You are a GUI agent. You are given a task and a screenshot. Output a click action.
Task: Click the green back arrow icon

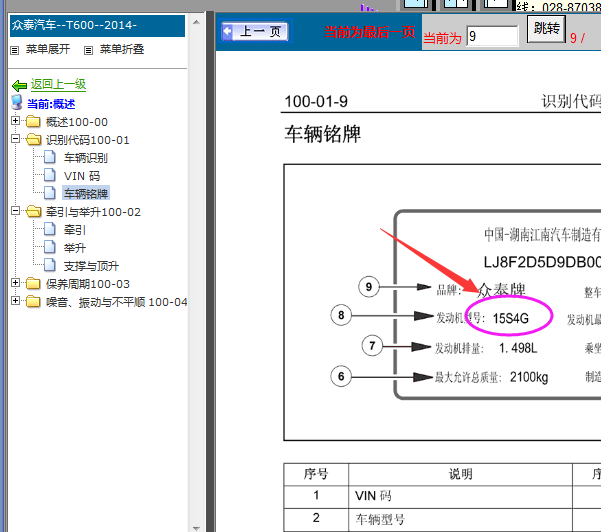pos(19,85)
